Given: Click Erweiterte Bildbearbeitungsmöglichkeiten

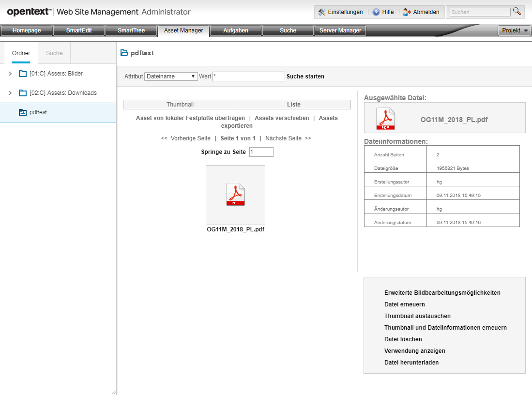Looking at the screenshot, I should [x=442, y=293].
